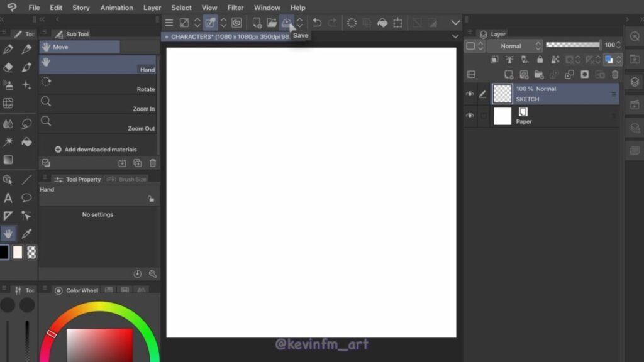The image size is (644, 362).
Task: Toggle visibility of the Paper layer
Action: (x=470, y=116)
